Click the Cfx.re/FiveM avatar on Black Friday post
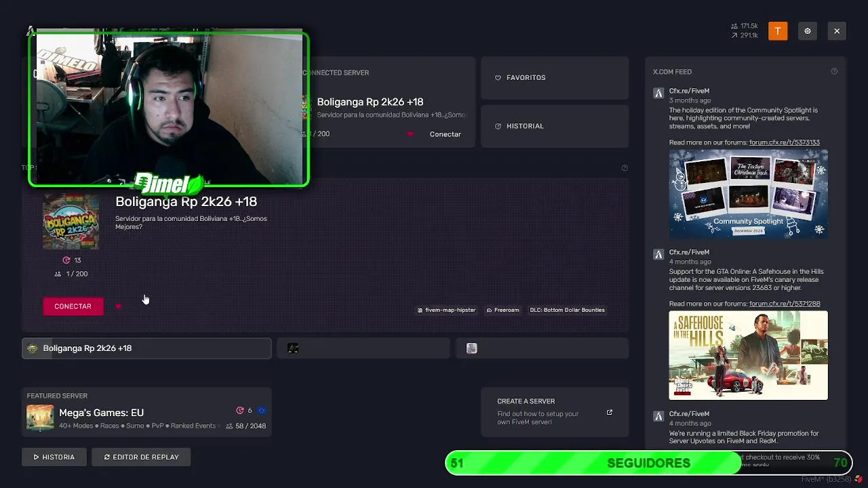The image size is (868, 488). point(658,416)
